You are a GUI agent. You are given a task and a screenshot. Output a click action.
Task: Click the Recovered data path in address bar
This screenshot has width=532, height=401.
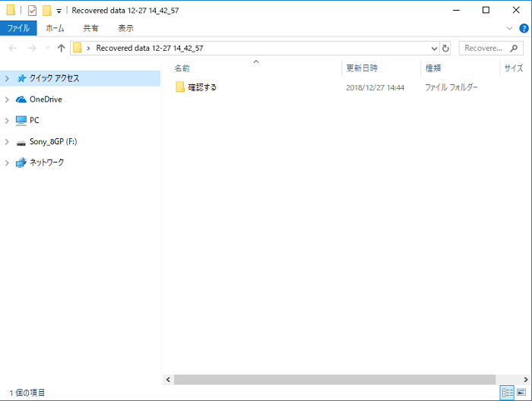(150, 48)
